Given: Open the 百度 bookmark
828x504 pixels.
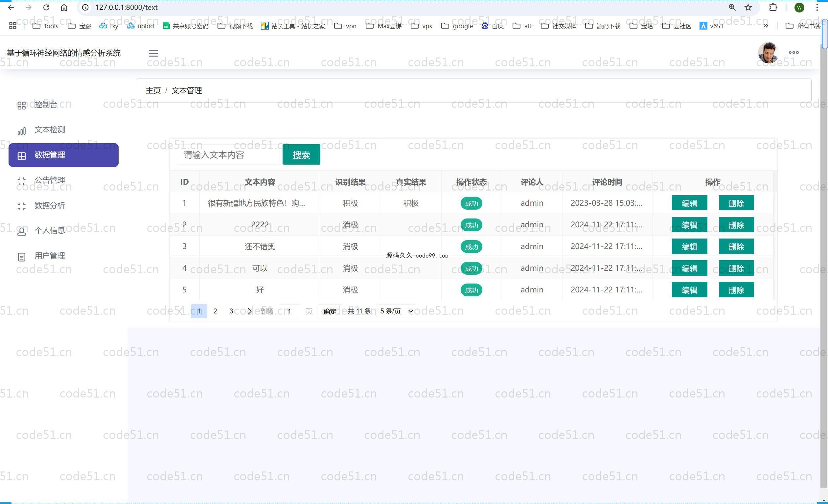Looking at the screenshot, I should click(493, 26).
